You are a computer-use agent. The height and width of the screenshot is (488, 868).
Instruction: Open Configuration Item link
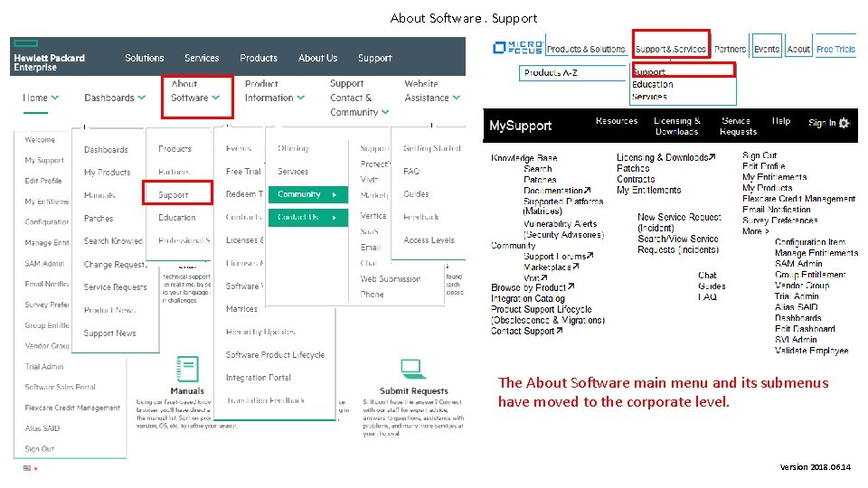[810, 242]
